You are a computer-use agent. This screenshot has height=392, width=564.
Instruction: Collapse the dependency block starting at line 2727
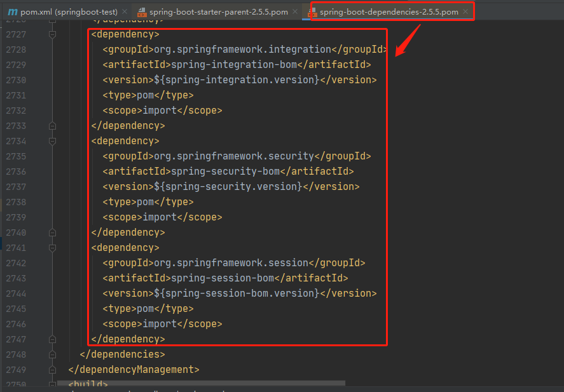53,34
